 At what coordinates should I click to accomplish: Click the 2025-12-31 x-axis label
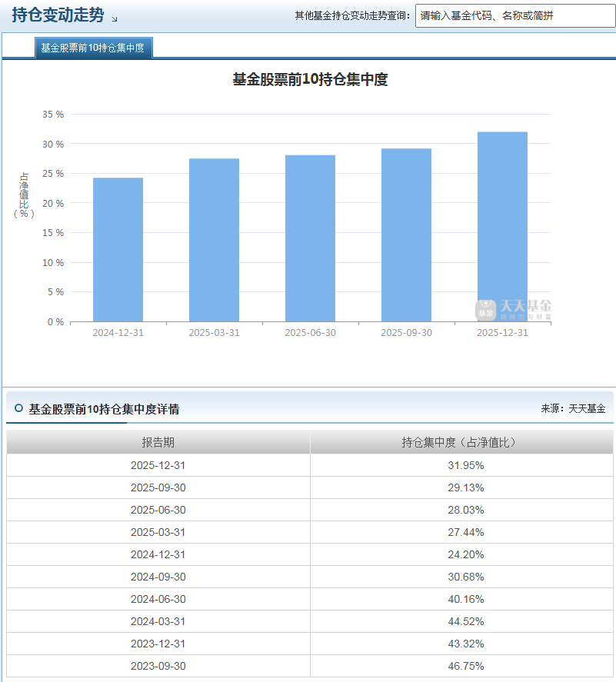tap(502, 333)
